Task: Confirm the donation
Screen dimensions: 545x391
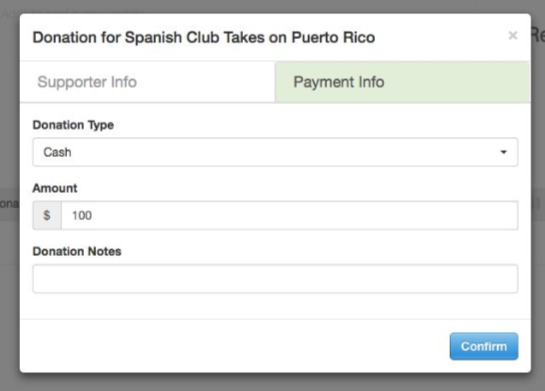Action: click(x=484, y=346)
